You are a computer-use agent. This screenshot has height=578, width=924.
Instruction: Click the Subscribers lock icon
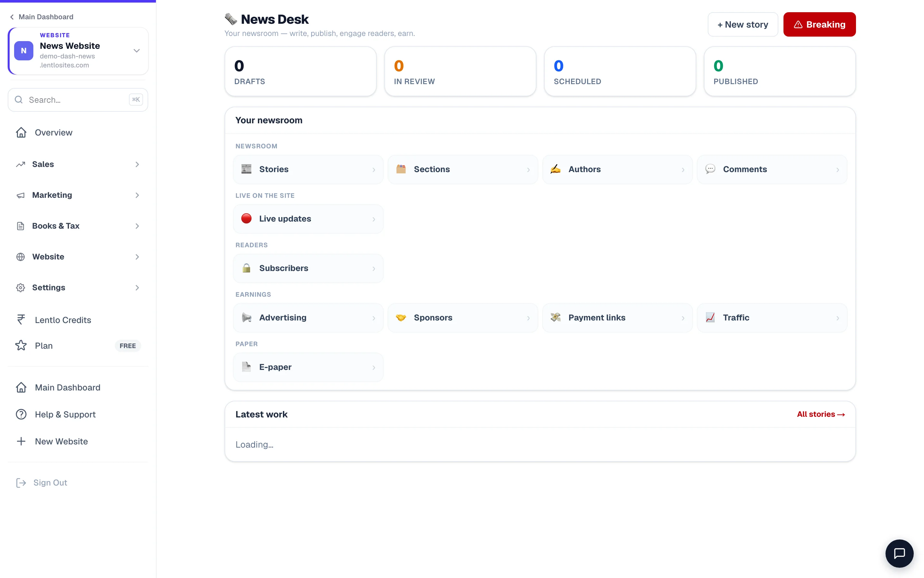(x=246, y=268)
